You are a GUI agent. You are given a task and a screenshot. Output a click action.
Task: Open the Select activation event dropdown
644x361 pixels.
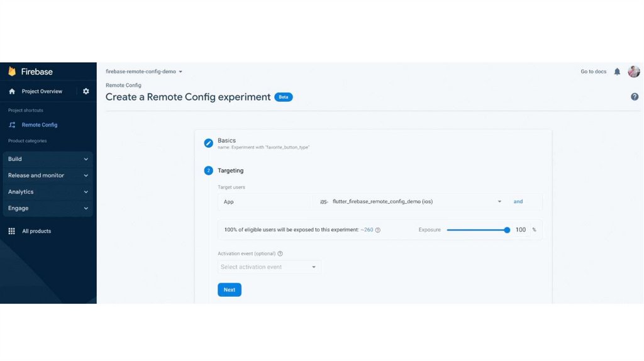(269, 267)
